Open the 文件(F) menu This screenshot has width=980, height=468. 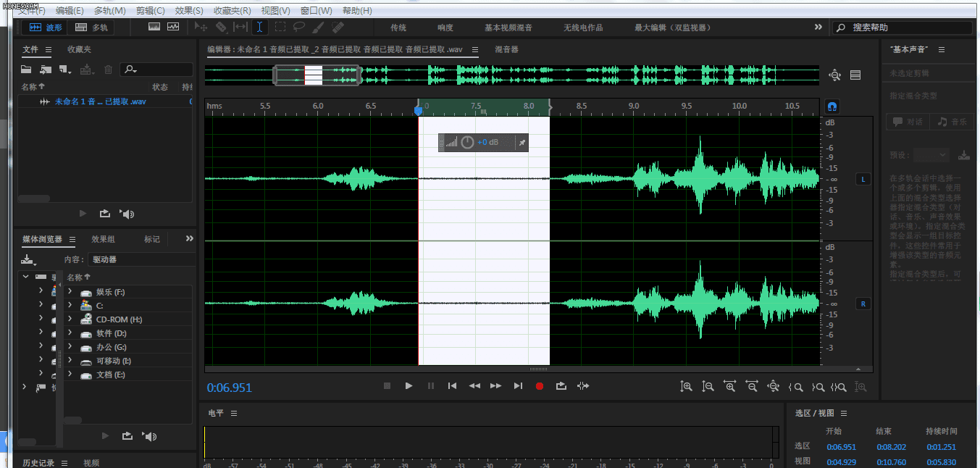point(31,11)
